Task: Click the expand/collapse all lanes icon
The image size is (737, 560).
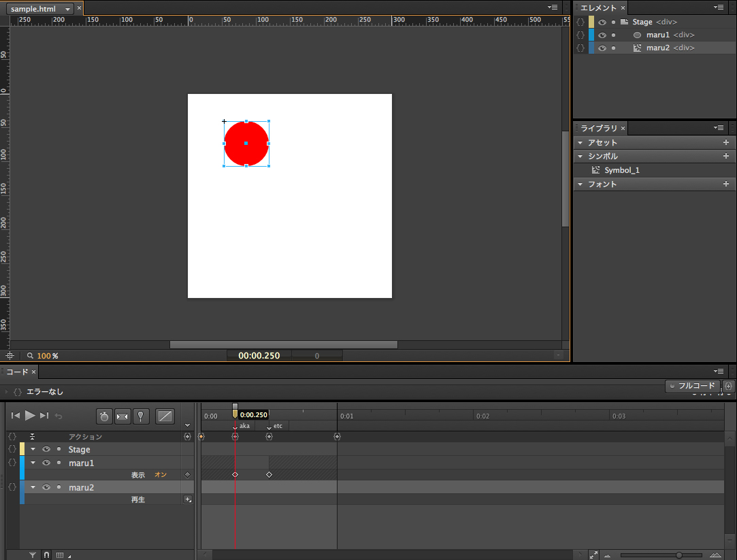Action: coord(32,436)
